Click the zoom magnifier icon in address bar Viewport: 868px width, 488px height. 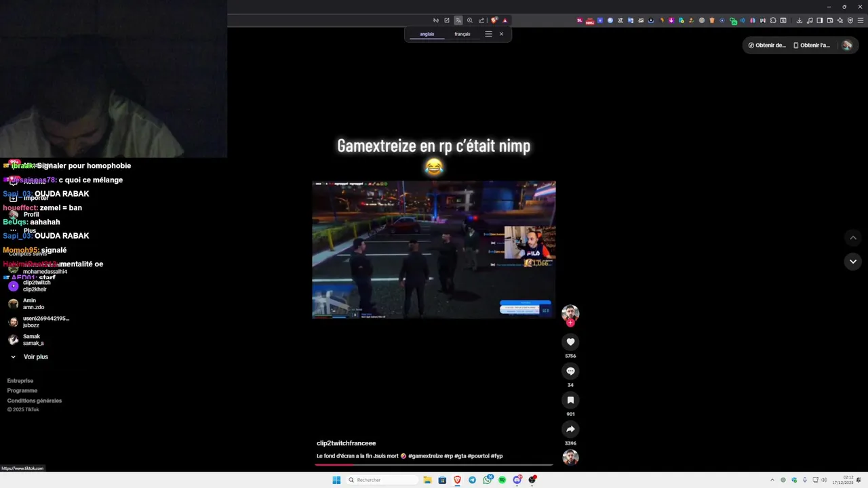click(470, 20)
